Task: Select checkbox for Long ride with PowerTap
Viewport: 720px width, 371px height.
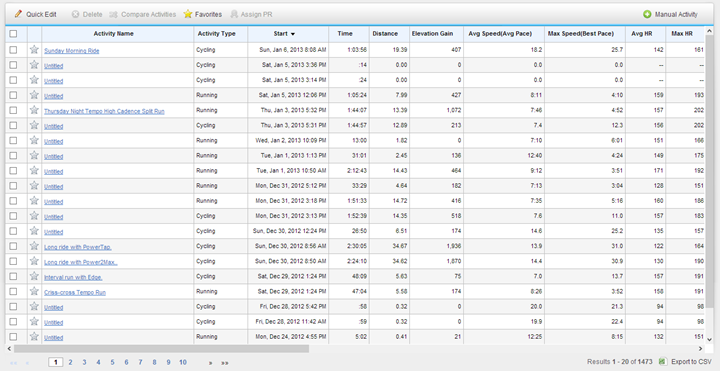Action: [13, 246]
